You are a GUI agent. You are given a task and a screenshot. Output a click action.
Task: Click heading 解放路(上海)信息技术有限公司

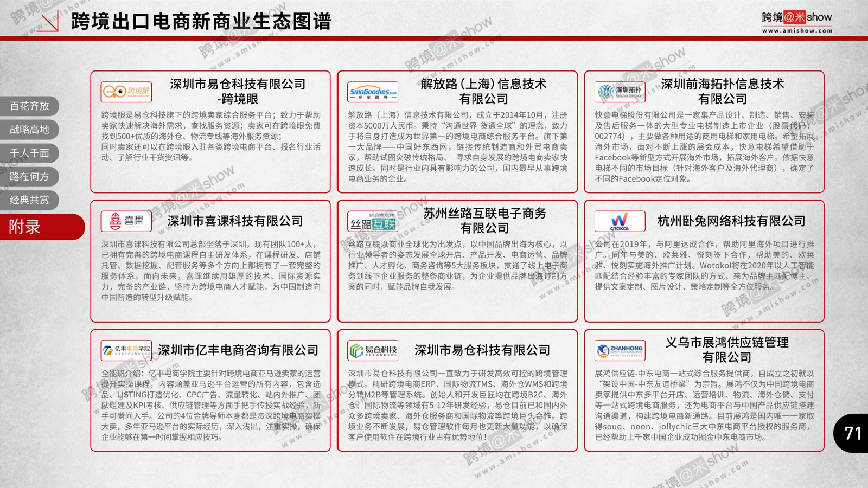click(x=484, y=91)
